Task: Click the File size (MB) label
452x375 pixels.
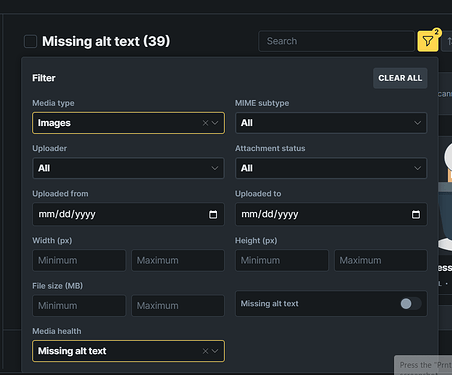Action: pos(57,286)
